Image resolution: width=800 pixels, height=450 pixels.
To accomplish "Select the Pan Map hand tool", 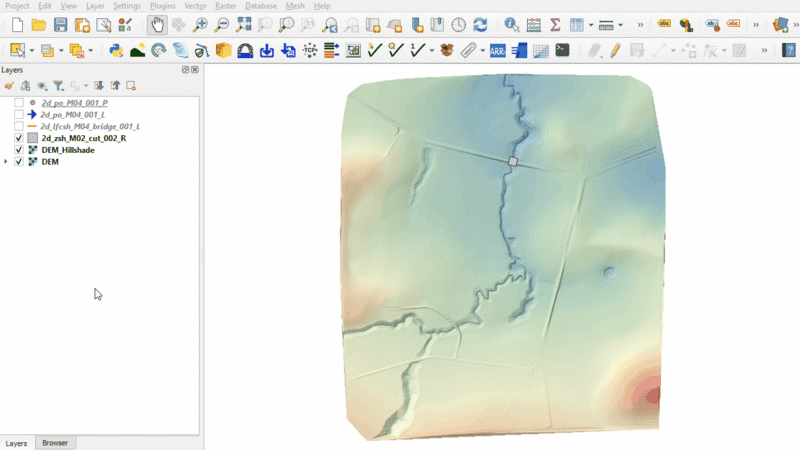I will (157, 25).
